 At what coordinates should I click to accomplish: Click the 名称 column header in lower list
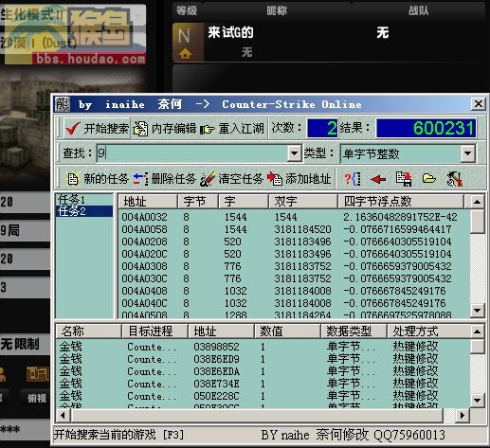(88, 332)
